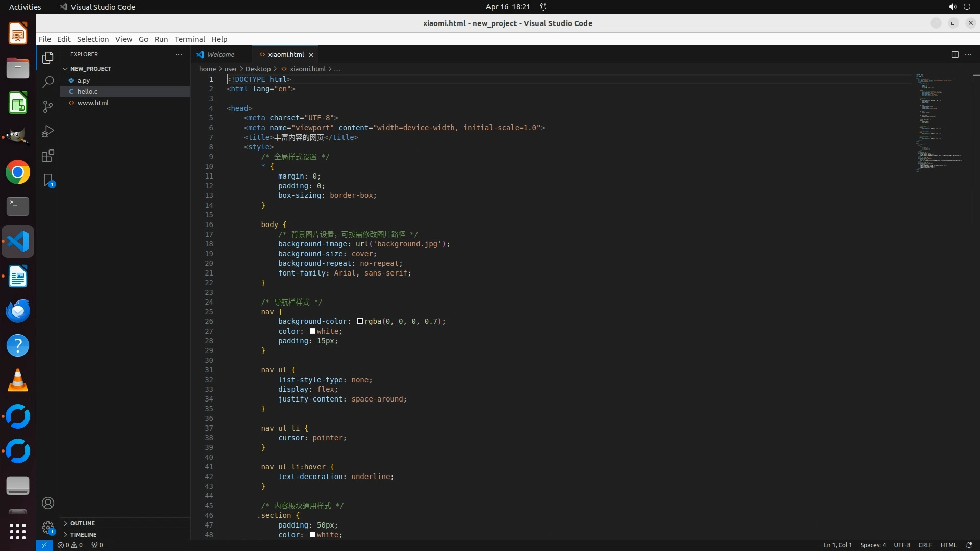Click the white color swatch on line 27
The height and width of the screenshot is (551, 980).
point(312,331)
